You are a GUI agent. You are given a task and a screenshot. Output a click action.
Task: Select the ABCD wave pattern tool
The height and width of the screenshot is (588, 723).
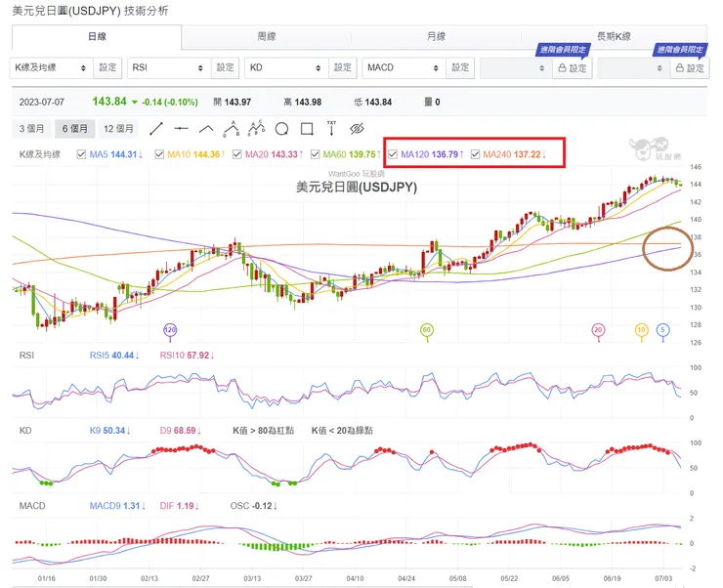click(x=256, y=129)
